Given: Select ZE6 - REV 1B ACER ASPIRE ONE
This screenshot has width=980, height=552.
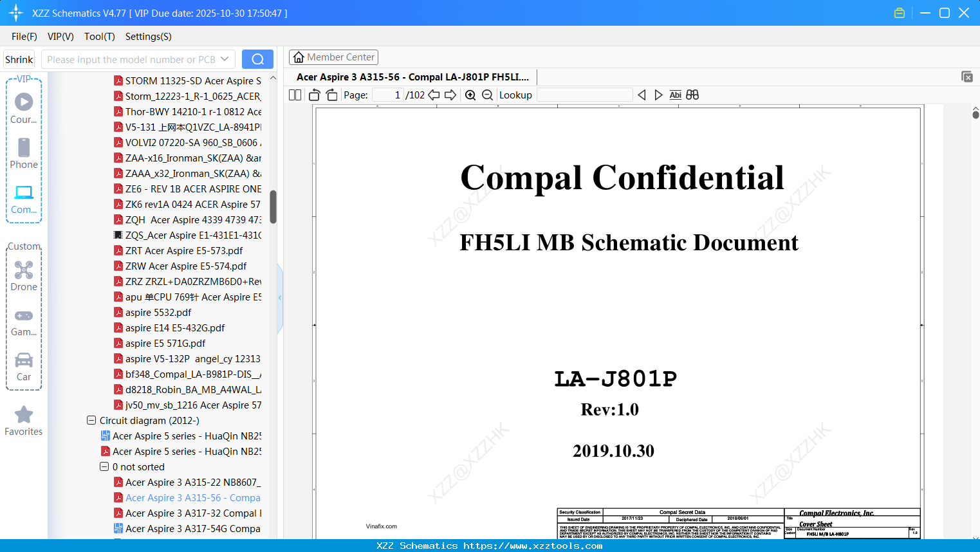Looking at the screenshot, I should [x=193, y=189].
